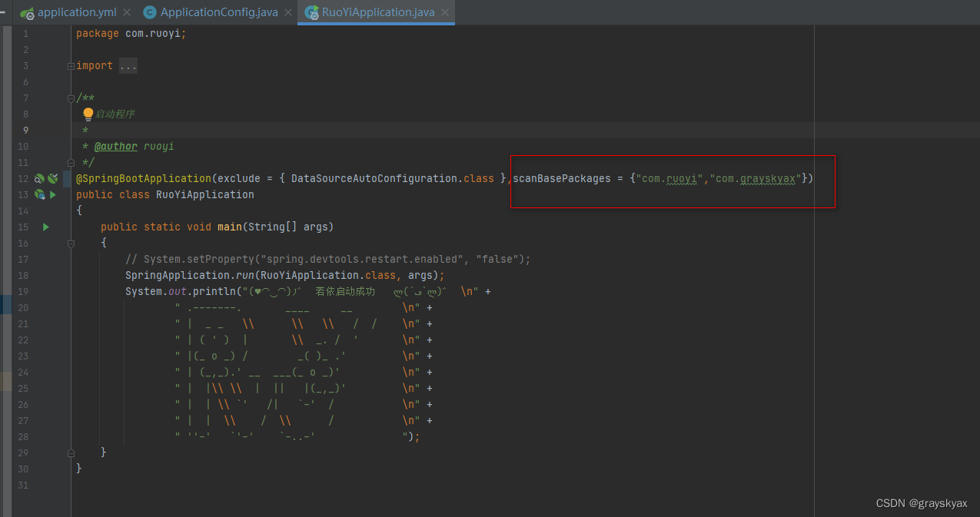Click the RuoYiApplication.java runnable class icon
Screen dimensions: 980x517
click(312, 12)
